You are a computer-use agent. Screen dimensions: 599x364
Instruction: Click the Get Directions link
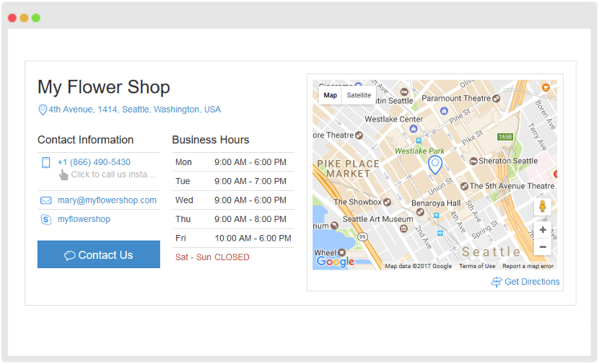tap(532, 282)
